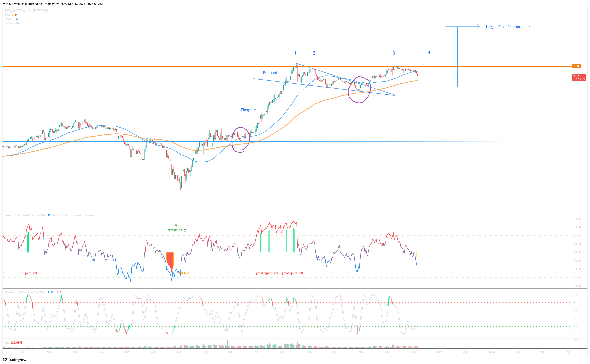Screen dimensions: 590x364
Task: Click the Stochastic RSI value 18.31
Action: [x=59, y=292]
